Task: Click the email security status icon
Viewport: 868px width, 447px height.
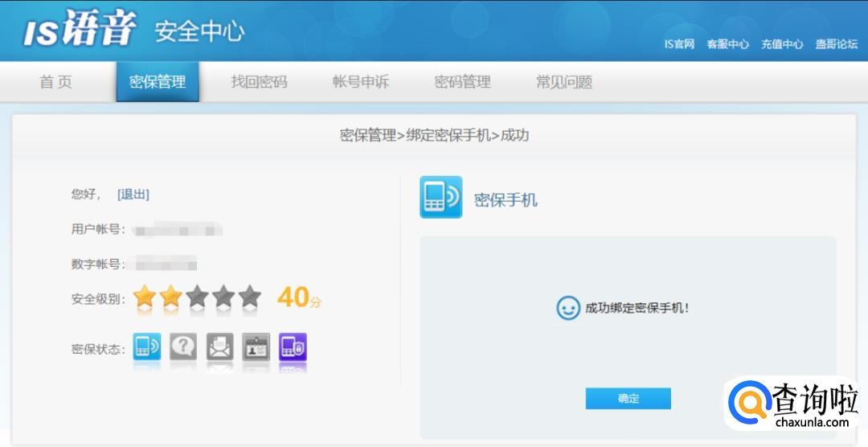Action: tap(219, 347)
